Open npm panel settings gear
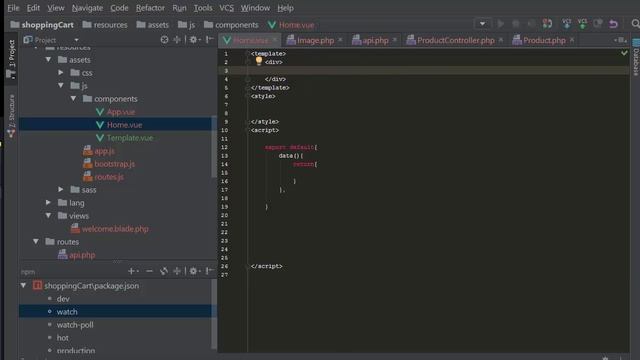Screen dimensions: 640x360 coord(194,271)
